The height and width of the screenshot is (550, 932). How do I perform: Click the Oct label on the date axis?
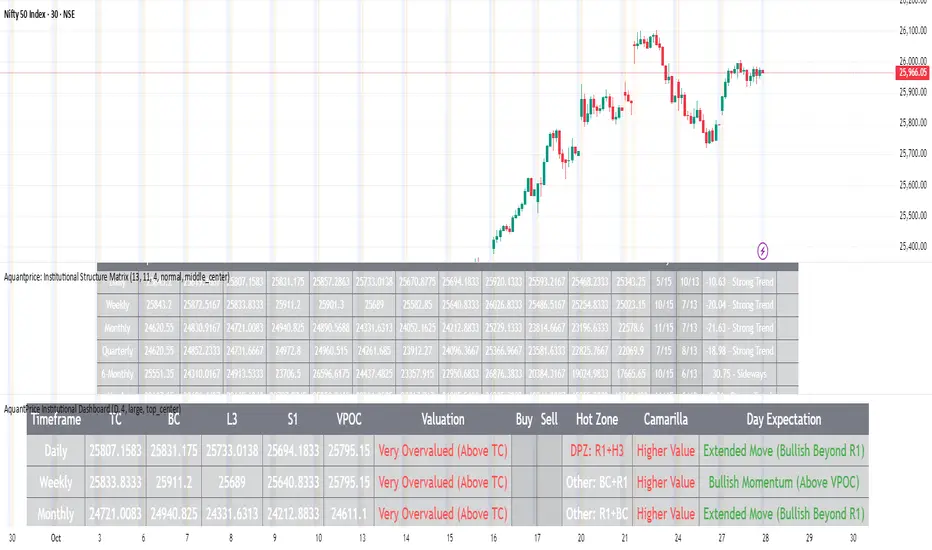[57, 537]
